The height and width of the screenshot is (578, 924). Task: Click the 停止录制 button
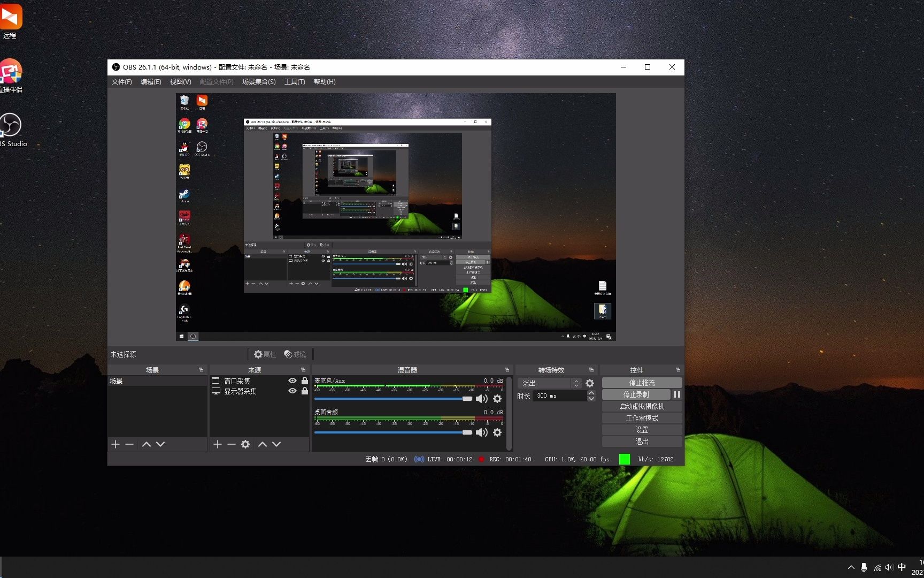point(636,394)
